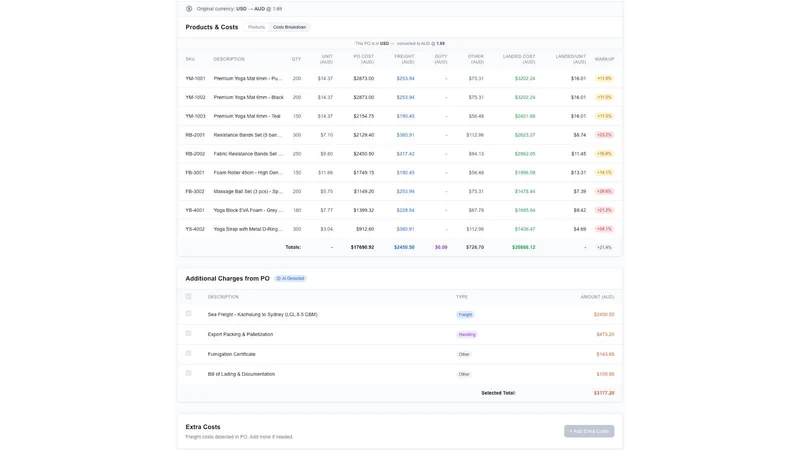Click the Freight type tag on Sea Freight row
Viewport: 800px width, 450px height.
pyautogui.click(x=465, y=315)
